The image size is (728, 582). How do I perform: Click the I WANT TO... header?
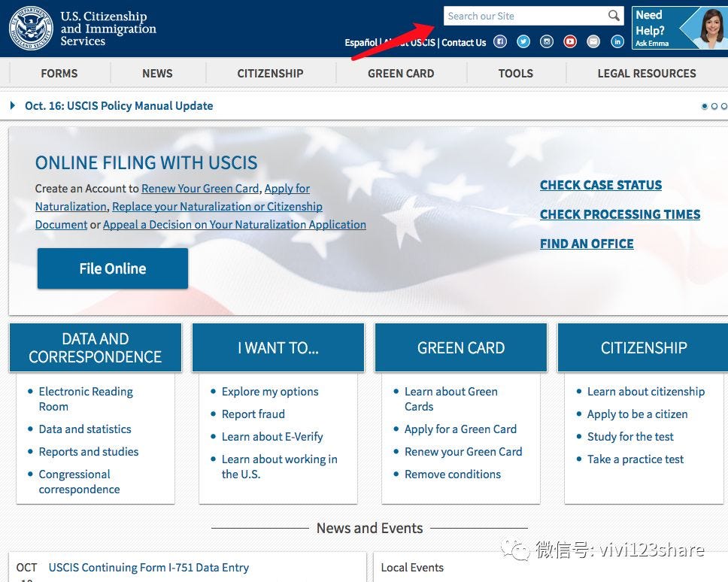pyautogui.click(x=278, y=347)
